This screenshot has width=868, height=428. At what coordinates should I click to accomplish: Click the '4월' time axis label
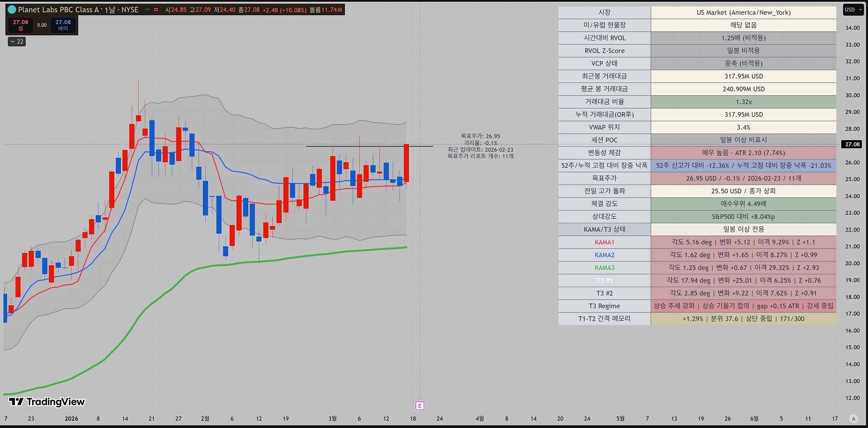pos(480,418)
